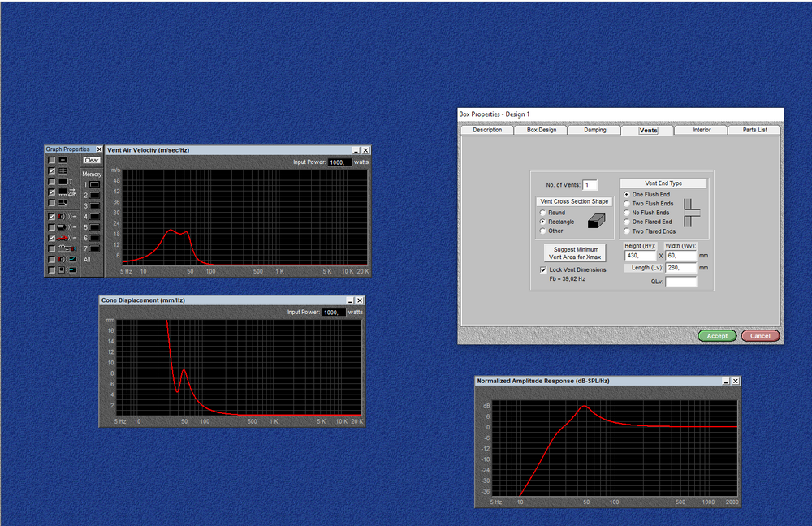Toggle the checkbox beside the grid icon
Image resolution: width=812 pixels, height=526 pixels.
tap(52, 170)
